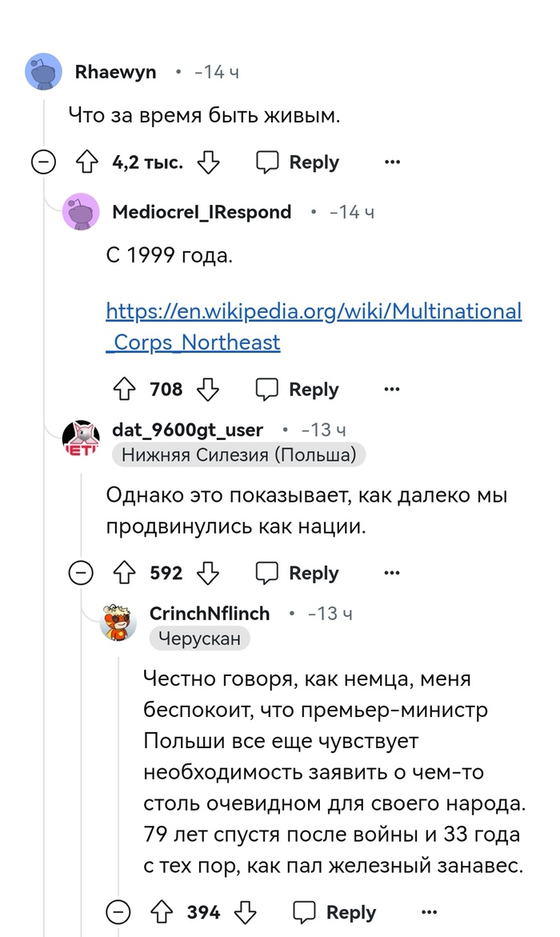The width and height of the screenshot is (560, 937).
Task: Upvote CrinchNflinch's comment
Action: coord(162,912)
